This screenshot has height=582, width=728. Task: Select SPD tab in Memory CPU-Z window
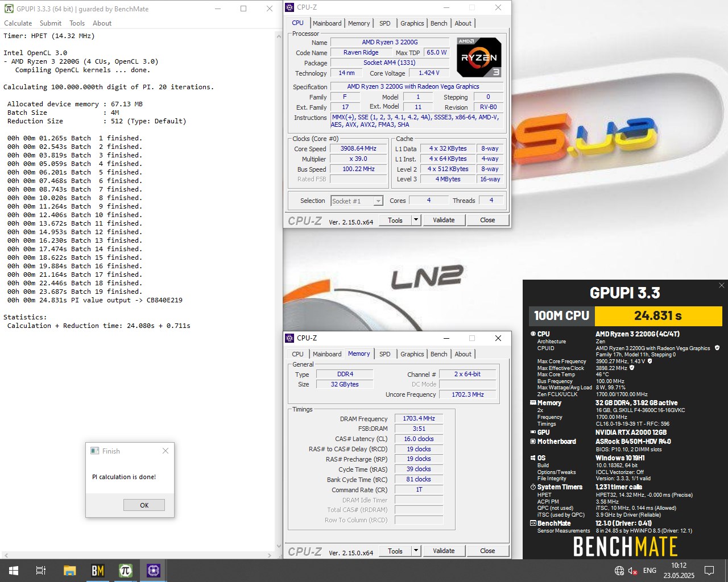385,354
